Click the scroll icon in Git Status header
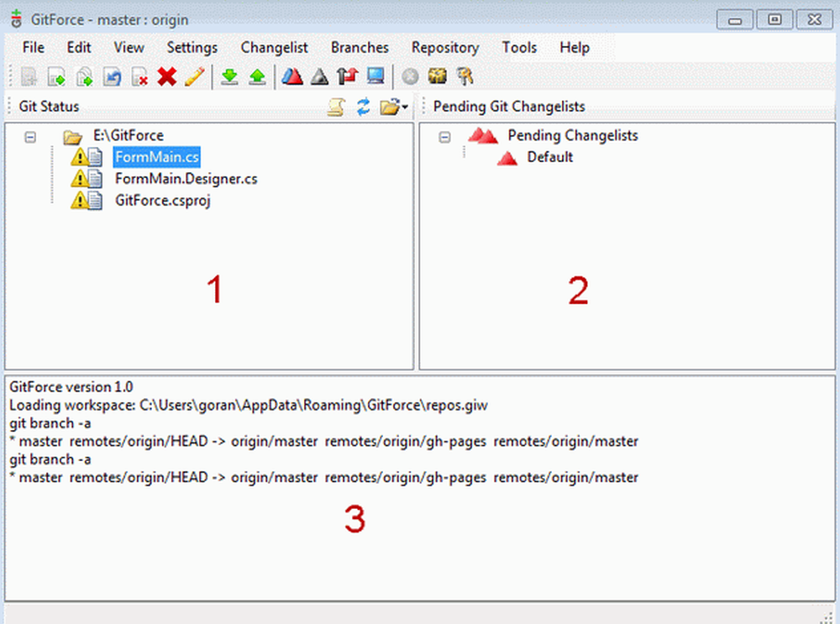 coord(336,107)
